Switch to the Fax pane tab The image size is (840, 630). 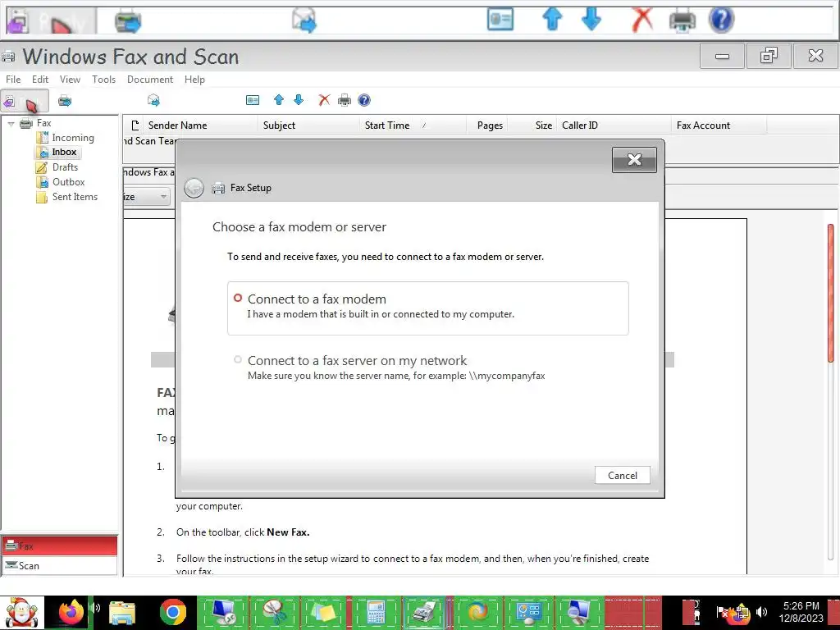pyautogui.click(x=59, y=546)
